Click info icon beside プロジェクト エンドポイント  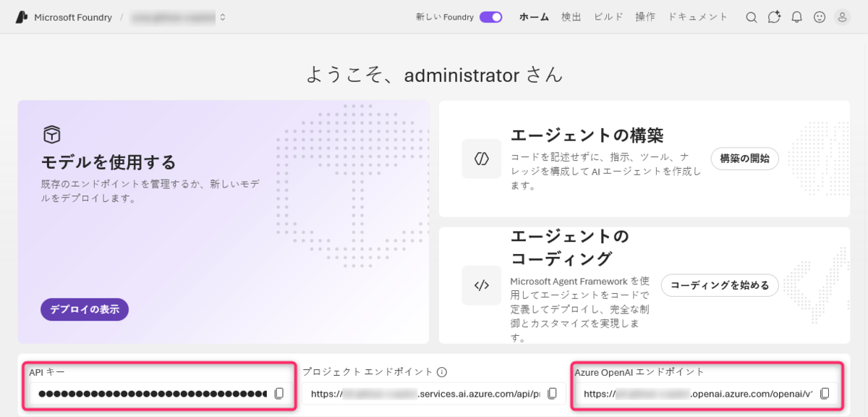click(441, 372)
